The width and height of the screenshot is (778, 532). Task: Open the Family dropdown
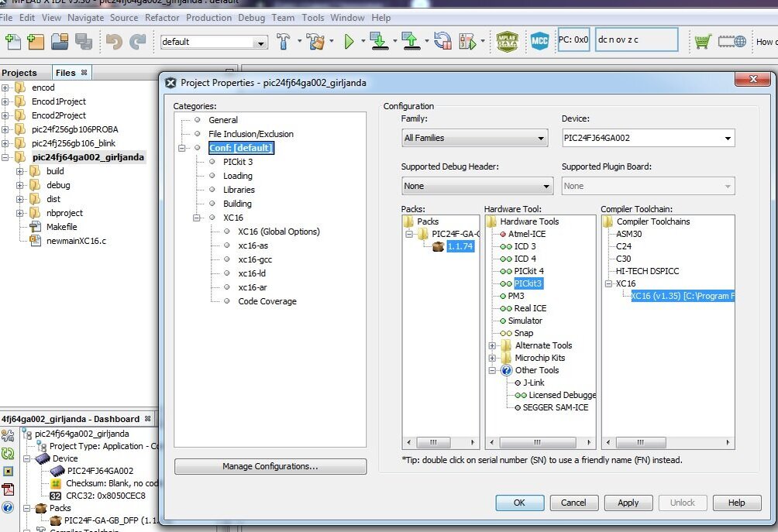coord(541,139)
